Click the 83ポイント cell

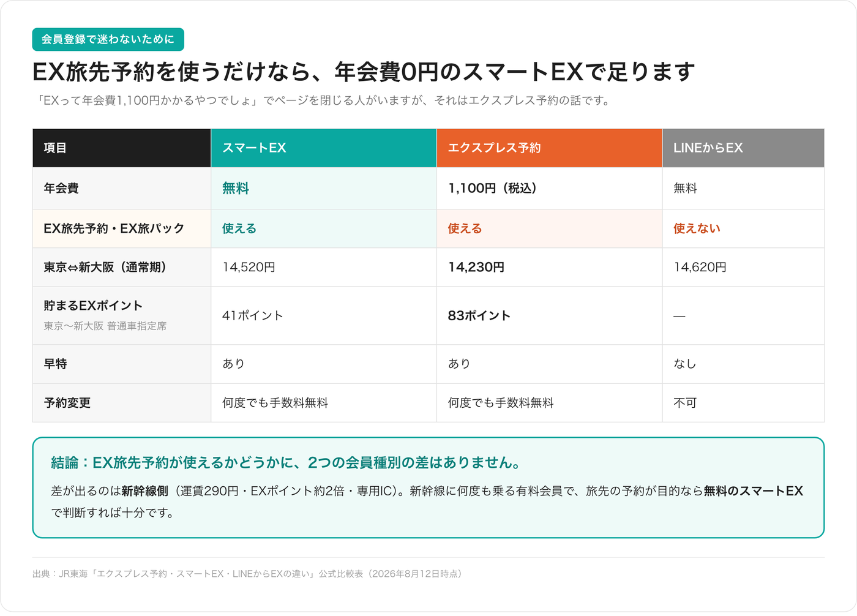tap(550, 315)
